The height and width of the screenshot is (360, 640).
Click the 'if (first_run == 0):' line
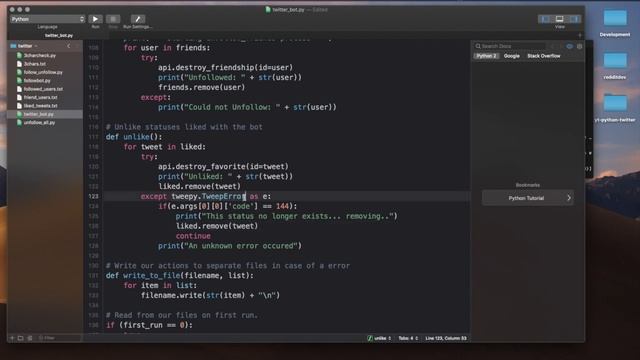click(149, 325)
